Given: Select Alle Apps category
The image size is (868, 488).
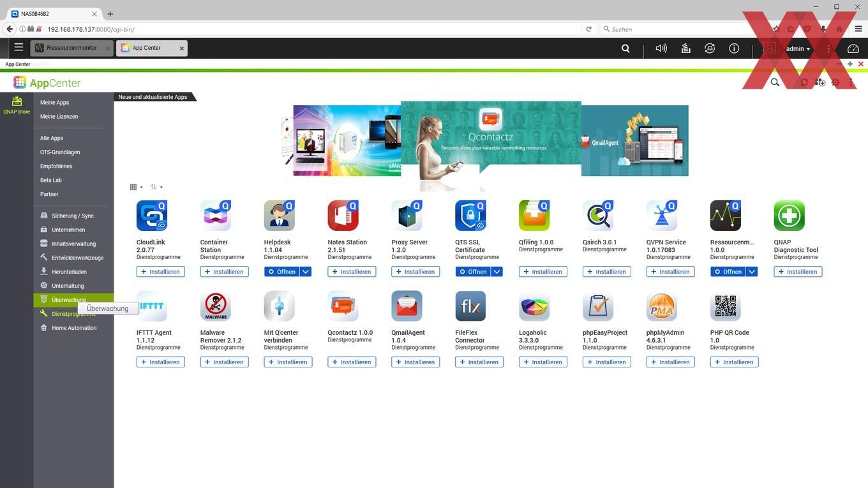Looking at the screenshot, I should 52,138.
